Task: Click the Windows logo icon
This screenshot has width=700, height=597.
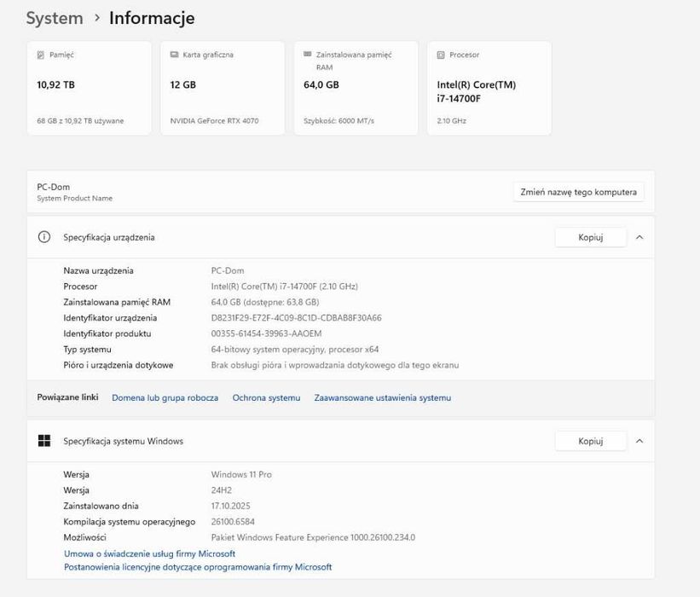Action: 44,441
